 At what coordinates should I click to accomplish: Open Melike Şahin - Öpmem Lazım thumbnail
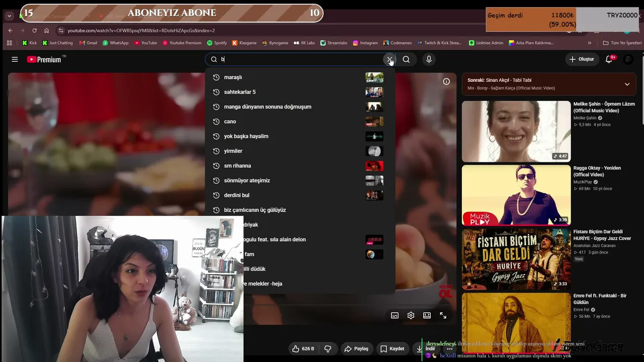[x=516, y=131]
